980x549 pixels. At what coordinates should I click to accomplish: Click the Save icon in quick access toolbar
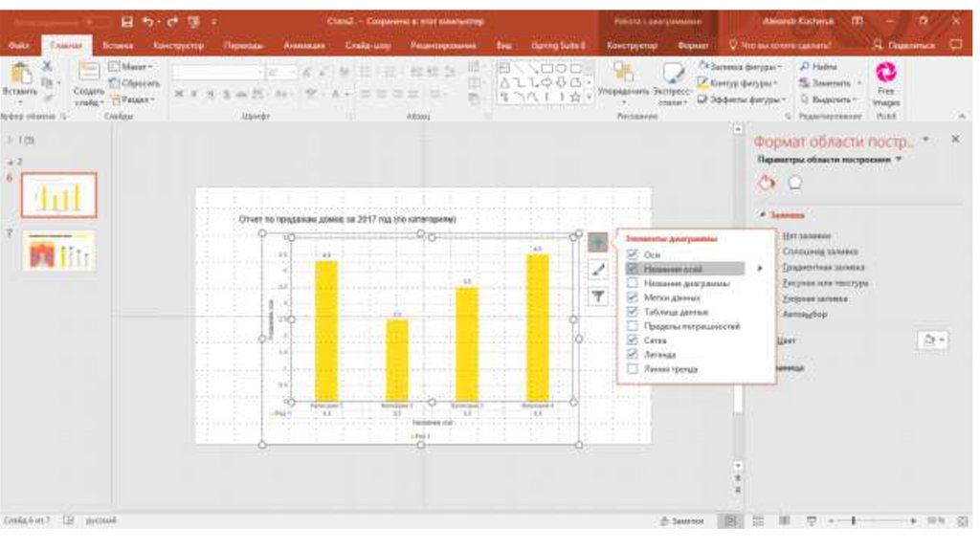[x=128, y=20]
